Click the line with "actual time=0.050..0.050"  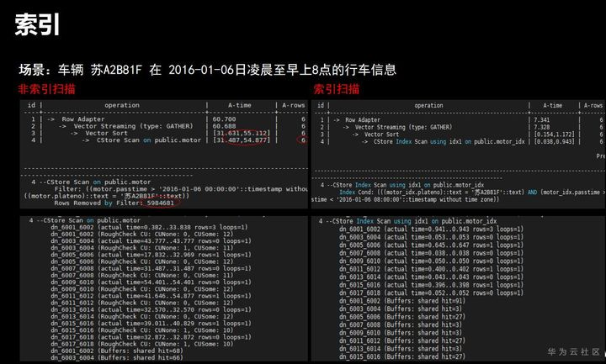point(431,261)
